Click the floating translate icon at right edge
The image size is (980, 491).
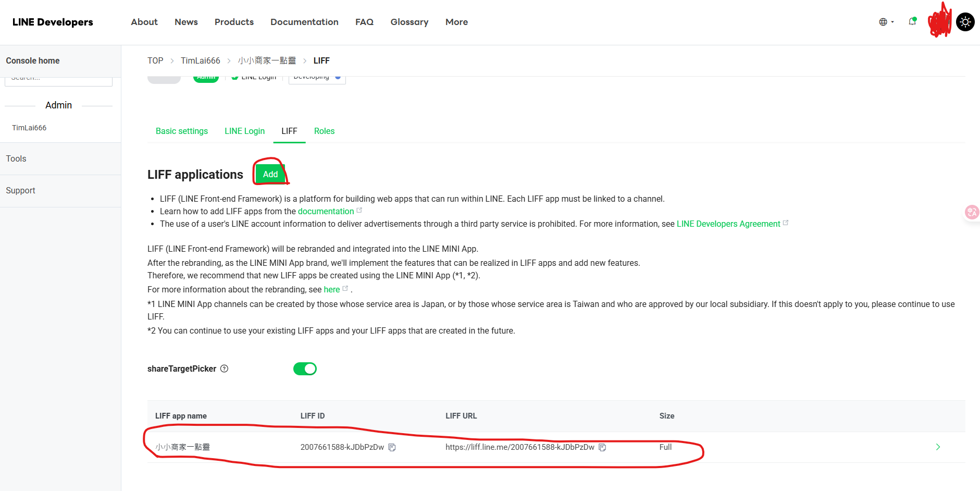(972, 212)
